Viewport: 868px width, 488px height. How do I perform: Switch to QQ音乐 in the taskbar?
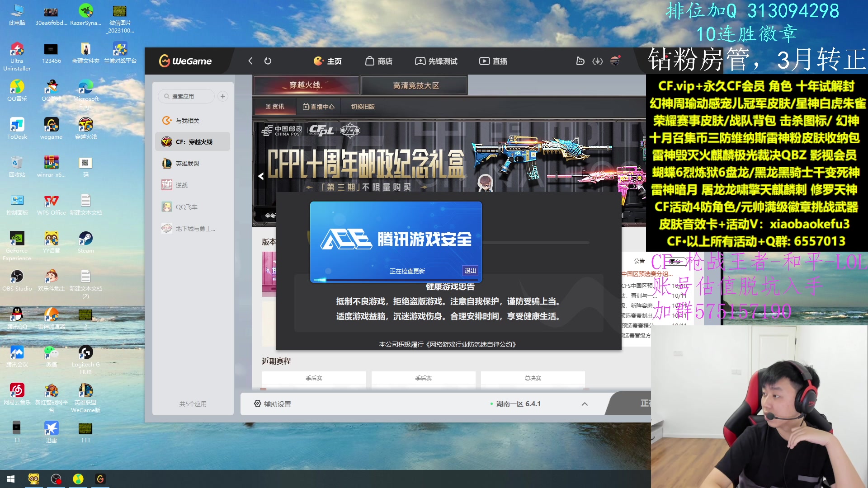tap(78, 479)
